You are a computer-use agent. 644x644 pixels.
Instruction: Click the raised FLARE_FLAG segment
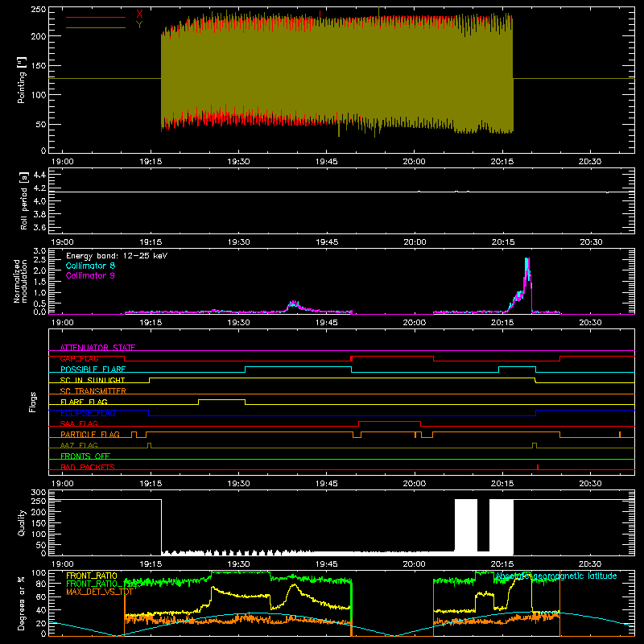pos(222,399)
